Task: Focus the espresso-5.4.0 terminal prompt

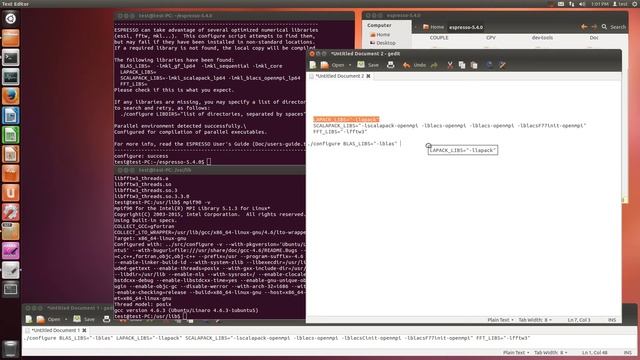Action: click(162, 162)
